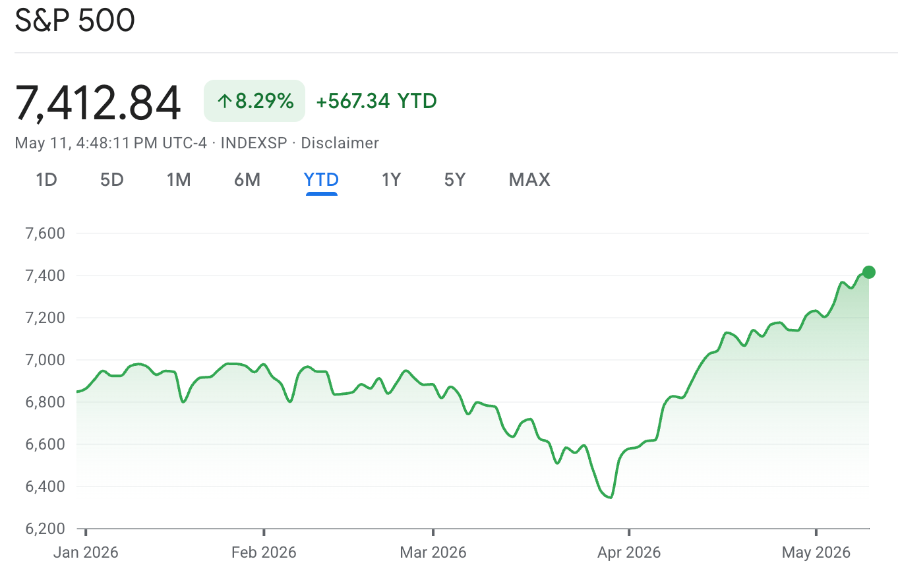Select the 5D time range
This screenshot has height=588, width=898.
[112, 179]
